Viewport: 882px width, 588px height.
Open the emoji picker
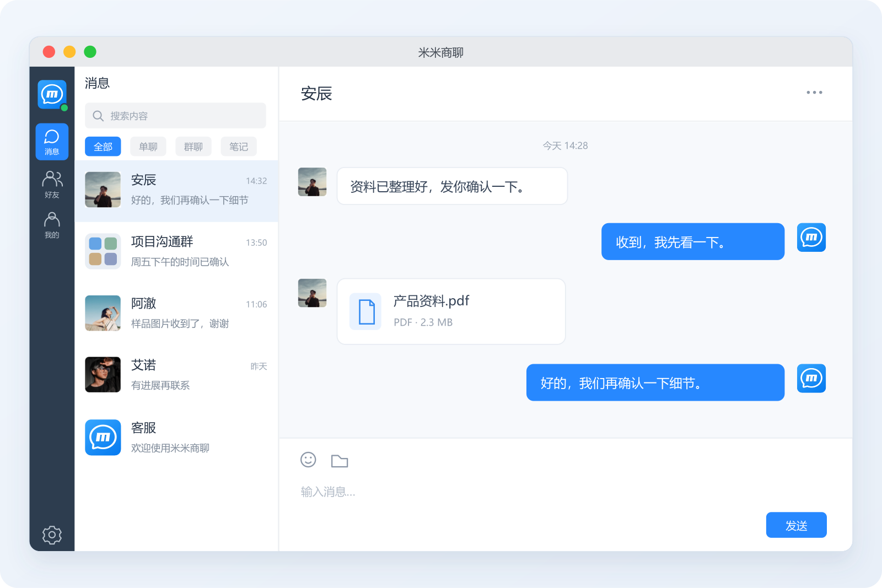[x=308, y=460]
